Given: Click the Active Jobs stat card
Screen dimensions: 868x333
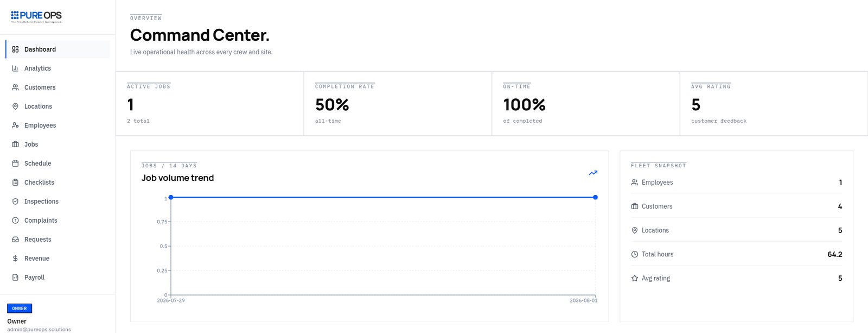Looking at the screenshot, I should coord(210,104).
